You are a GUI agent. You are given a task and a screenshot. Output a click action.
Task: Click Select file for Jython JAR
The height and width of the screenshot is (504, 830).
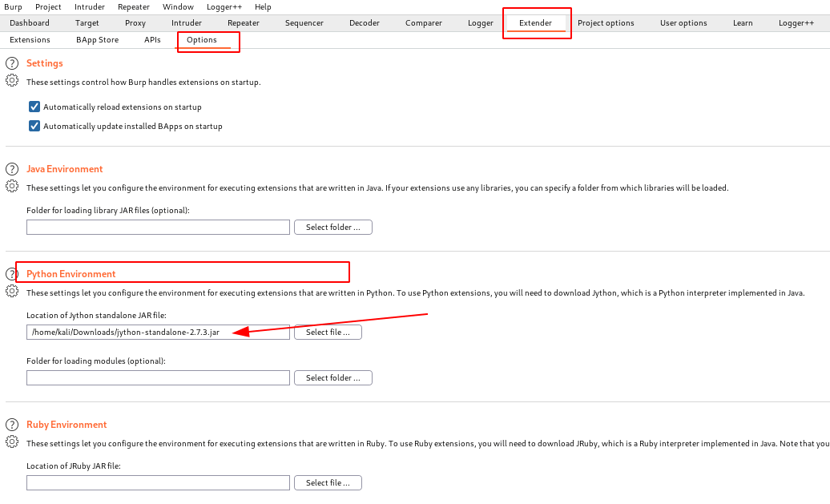328,333
